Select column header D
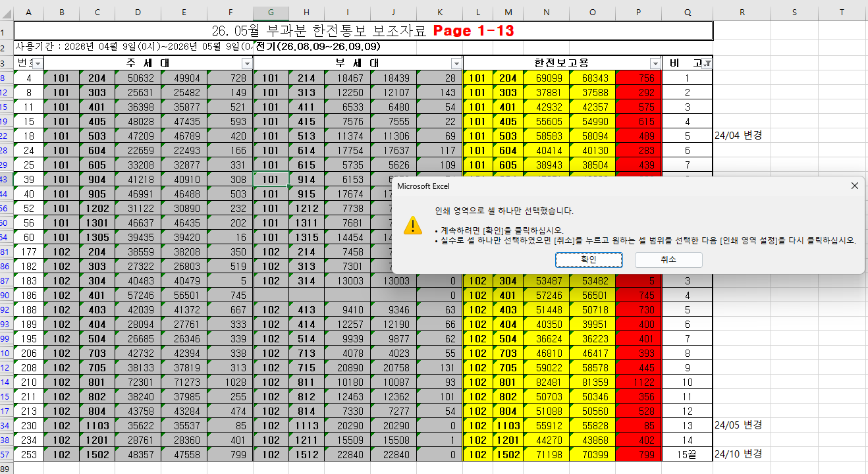Viewport: 868px width, 474px height. tap(138, 13)
